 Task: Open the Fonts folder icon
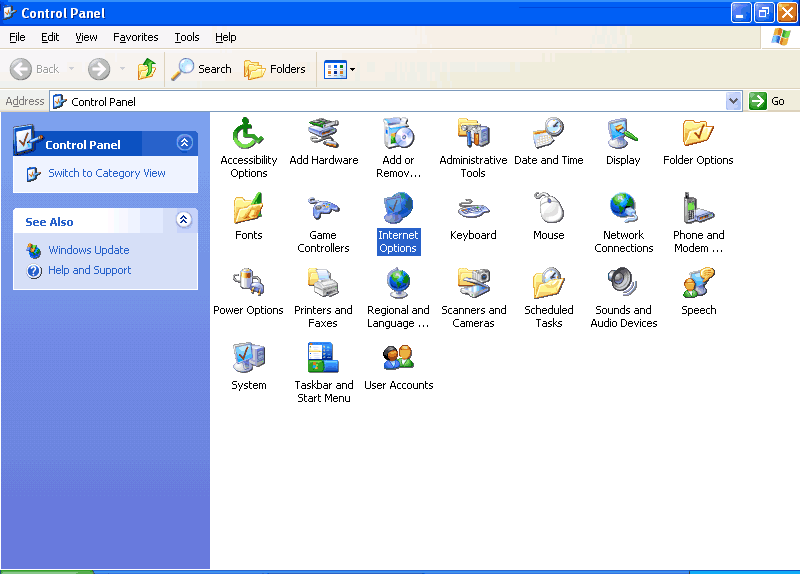(x=248, y=209)
